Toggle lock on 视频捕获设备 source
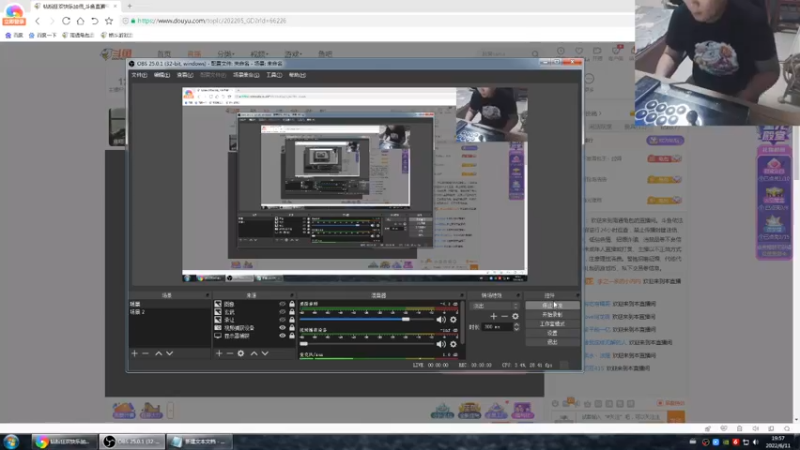 [292, 328]
